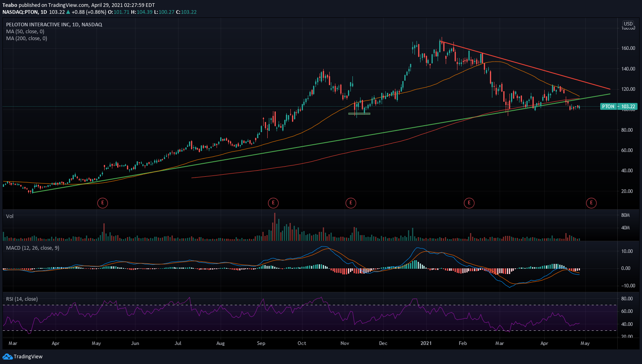Click the 0.00 MACD axis label
Viewport: 642px width, 364px height.
(626, 268)
